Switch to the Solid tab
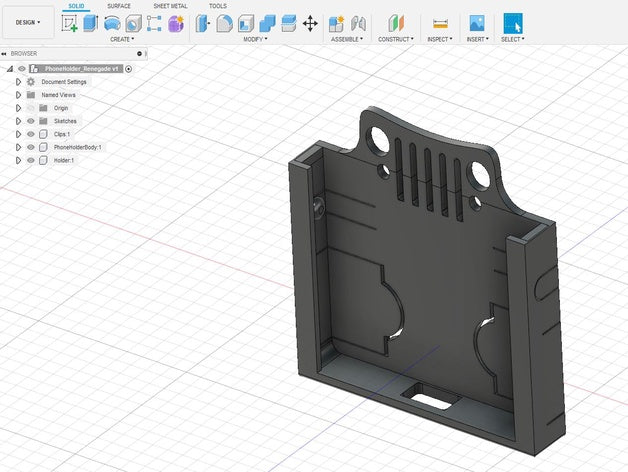Viewport: 628px width, 472px height. click(76, 6)
